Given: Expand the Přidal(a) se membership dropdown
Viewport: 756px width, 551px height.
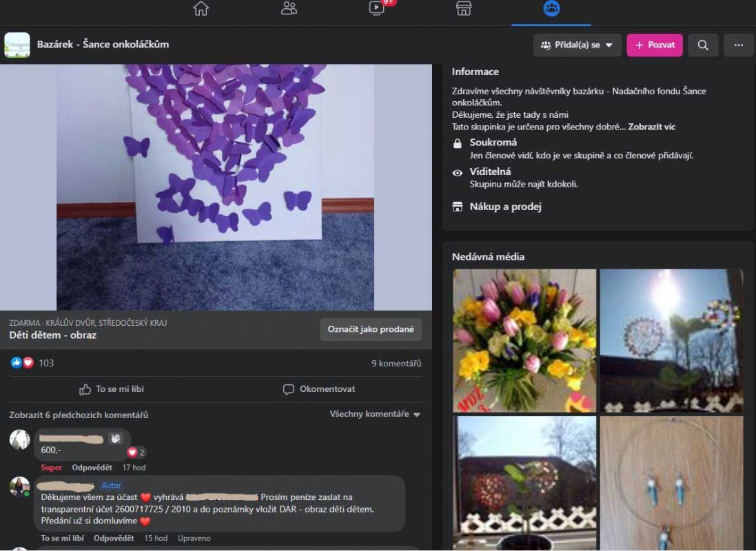Looking at the screenshot, I should pyautogui.click(x=577, y=45).
